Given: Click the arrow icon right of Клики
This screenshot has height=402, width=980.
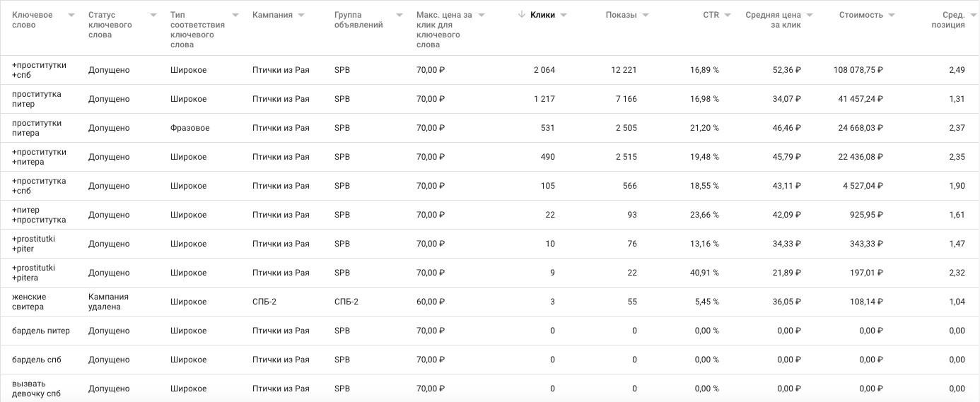Looking at the screenshot, I should (564, 15).
